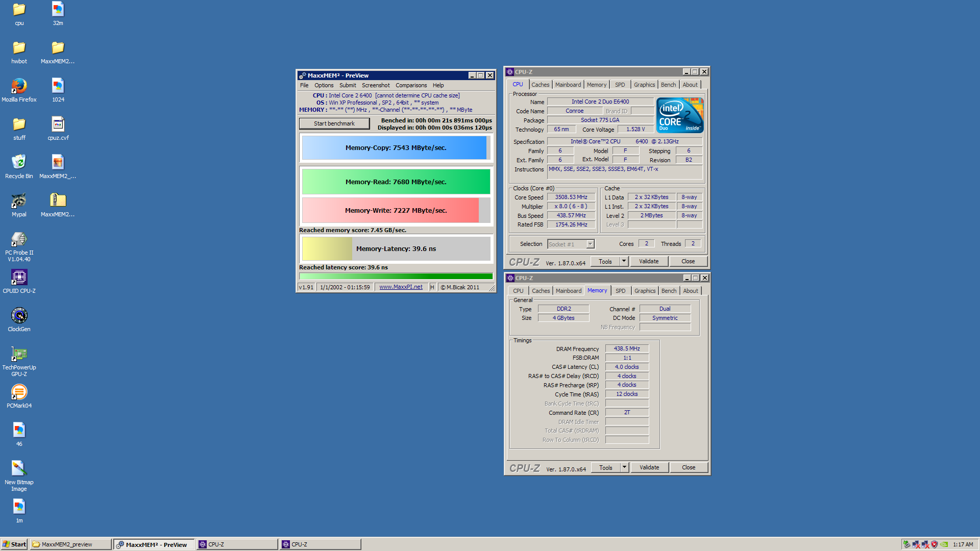Select Graphics tab in lower CPU-Z window

coord(645,291)
